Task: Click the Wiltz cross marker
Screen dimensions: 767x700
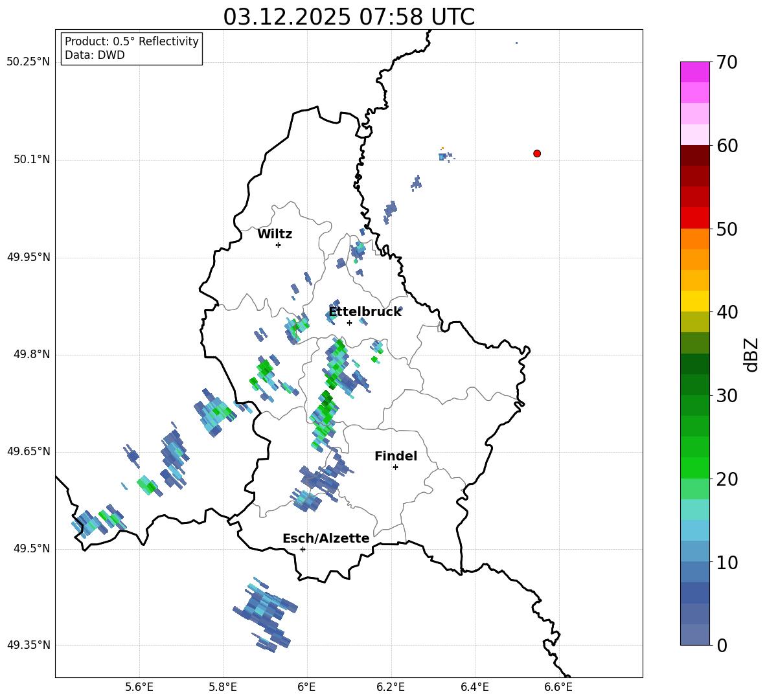Action: (x=278, y=245)
